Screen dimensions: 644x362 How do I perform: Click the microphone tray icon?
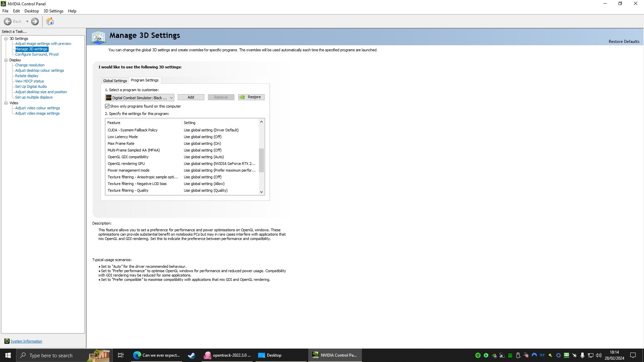[x=582, y=355]
